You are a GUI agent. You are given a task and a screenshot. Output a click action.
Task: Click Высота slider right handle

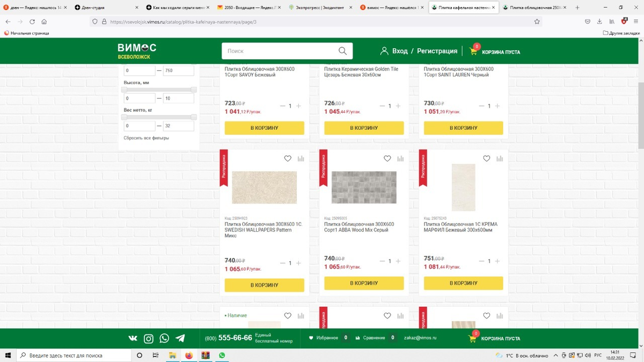coord(194,90)
